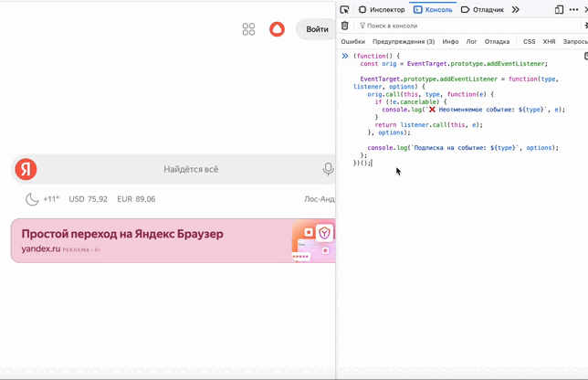The height and width of the screenshot is (380, 588).
Task: Open the Лос-Анд location link
Action: click(320, 199)
